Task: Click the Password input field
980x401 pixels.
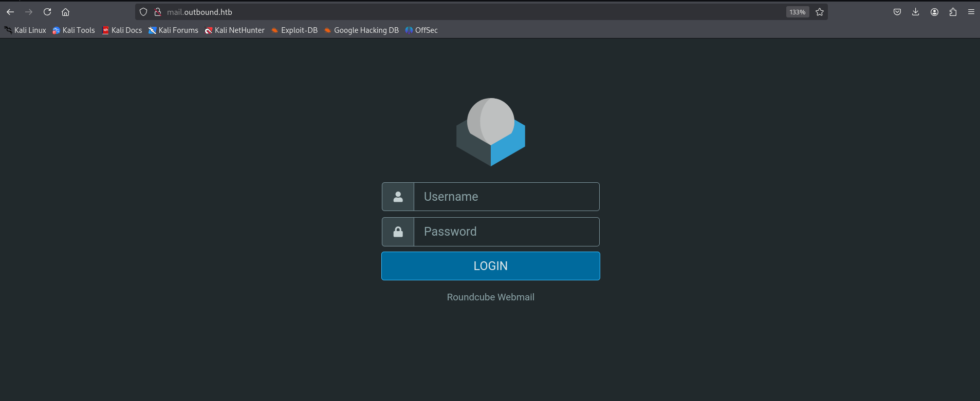Action: (506, 232)
